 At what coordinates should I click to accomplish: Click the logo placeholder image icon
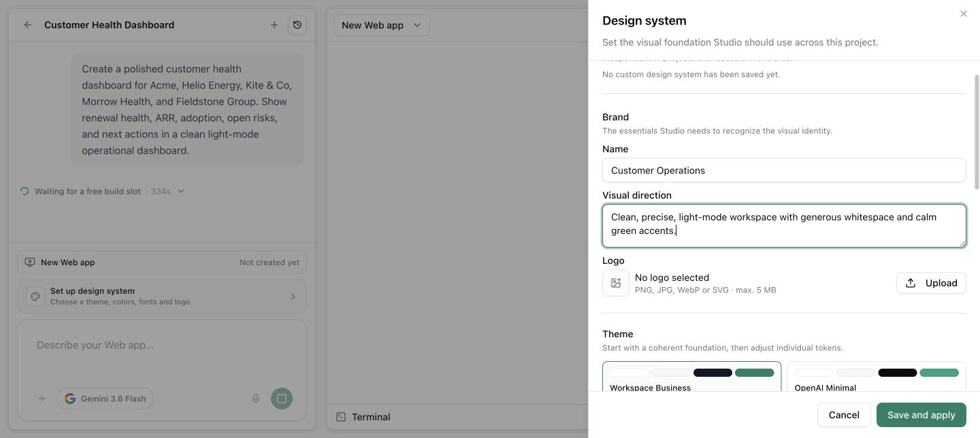[616, 283]
